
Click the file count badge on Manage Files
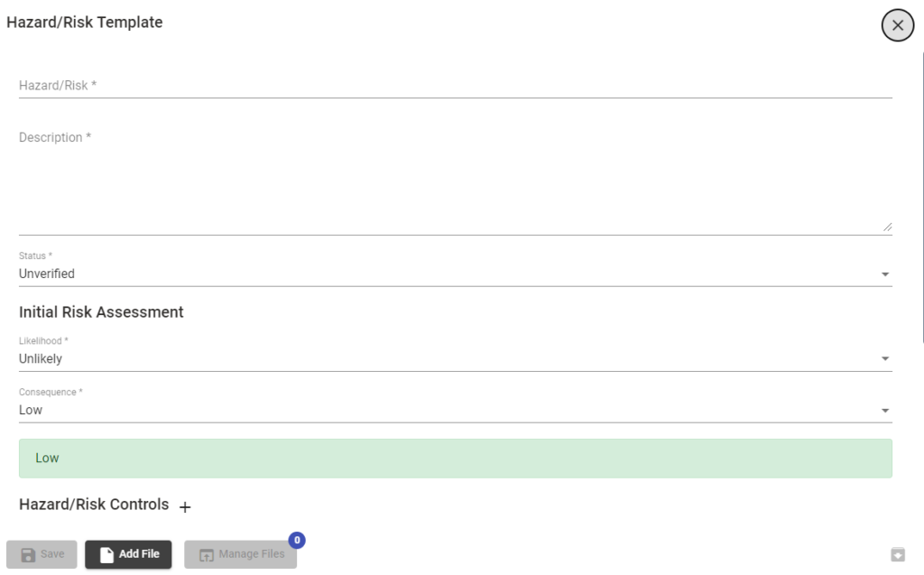point(297,540)
